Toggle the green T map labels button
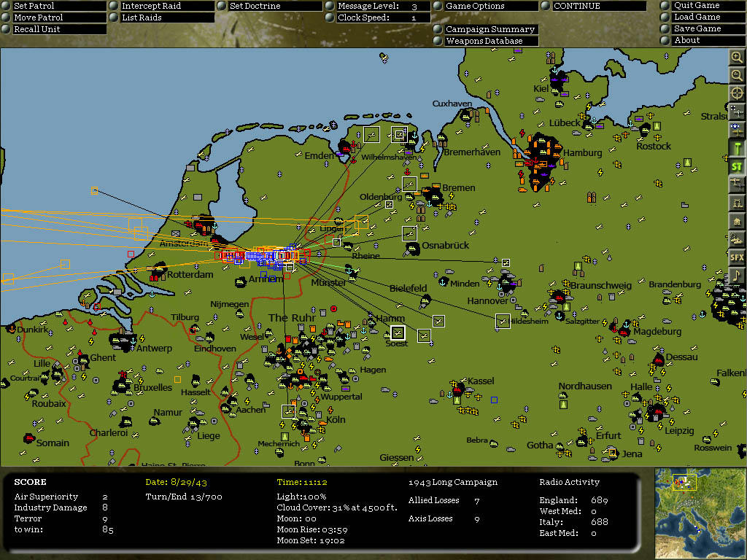The image size is (747, 560). (737, 148)
